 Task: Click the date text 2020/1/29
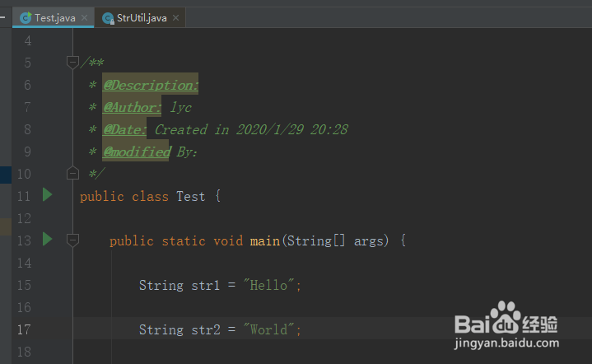pos(269,129)
